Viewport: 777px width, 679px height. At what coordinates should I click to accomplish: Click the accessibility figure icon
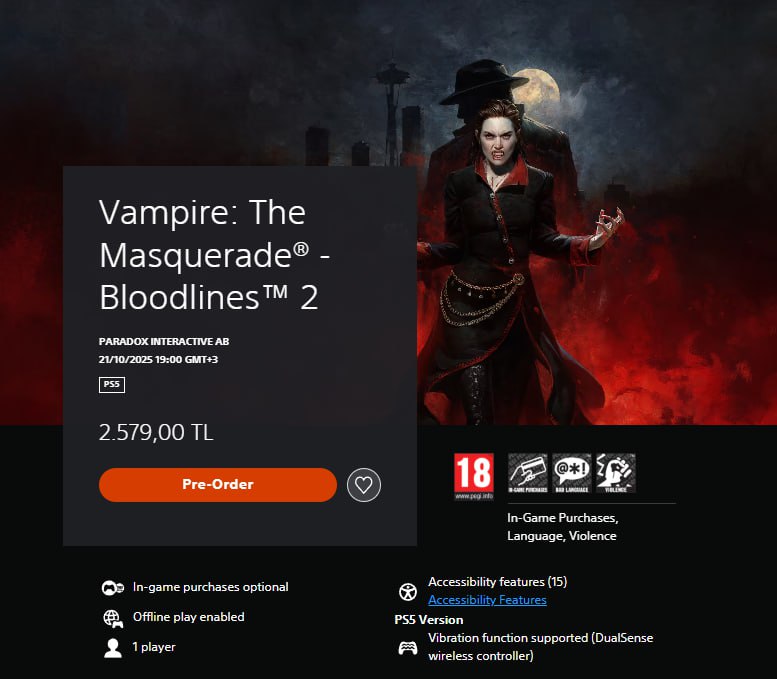tap(408, 591)
